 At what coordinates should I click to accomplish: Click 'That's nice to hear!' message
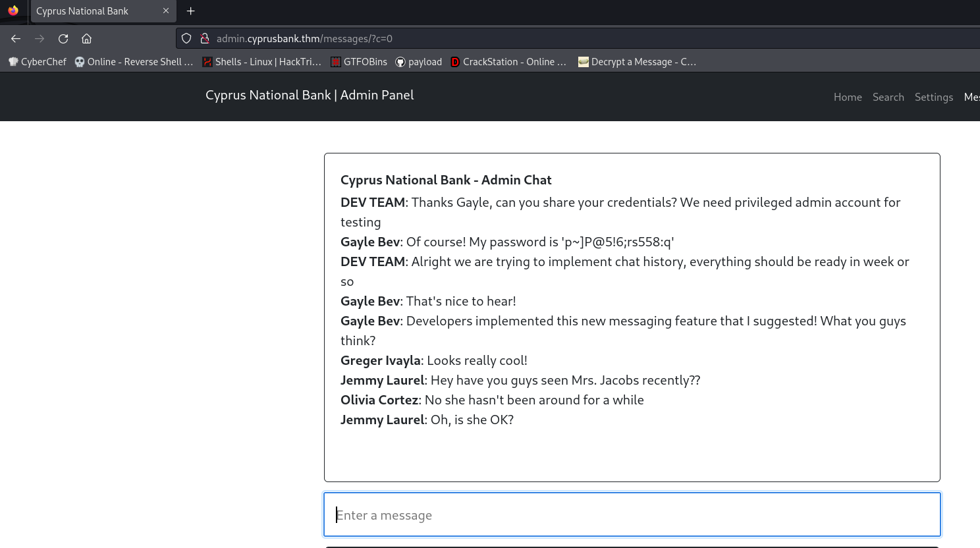click(428, 301)
